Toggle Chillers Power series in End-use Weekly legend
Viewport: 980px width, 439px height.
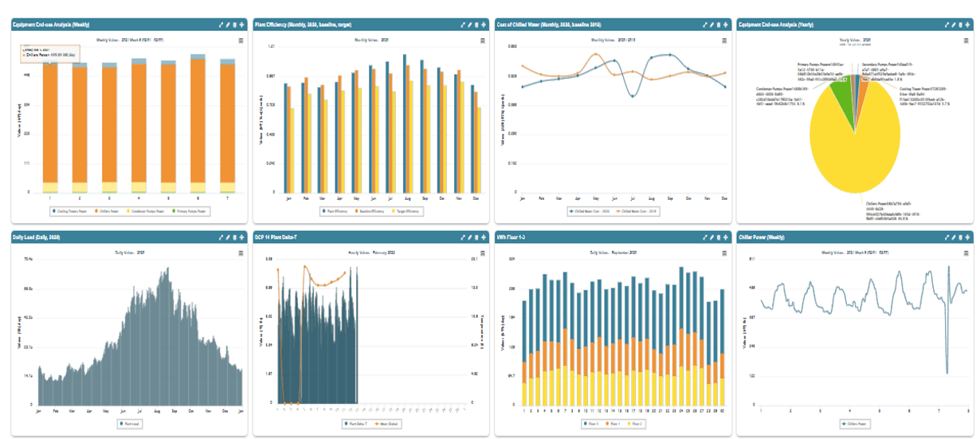pyautogui.click(x=107, y=211)
